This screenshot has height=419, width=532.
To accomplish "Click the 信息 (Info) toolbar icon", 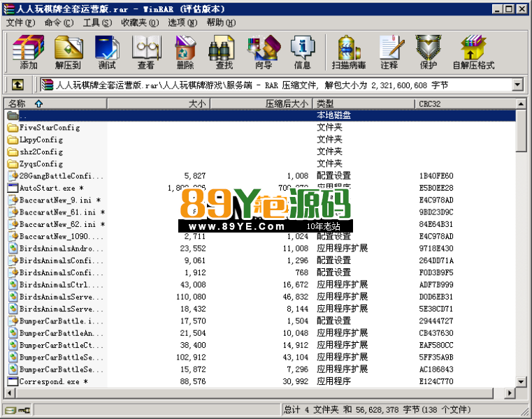I will [x=302, y=52].
